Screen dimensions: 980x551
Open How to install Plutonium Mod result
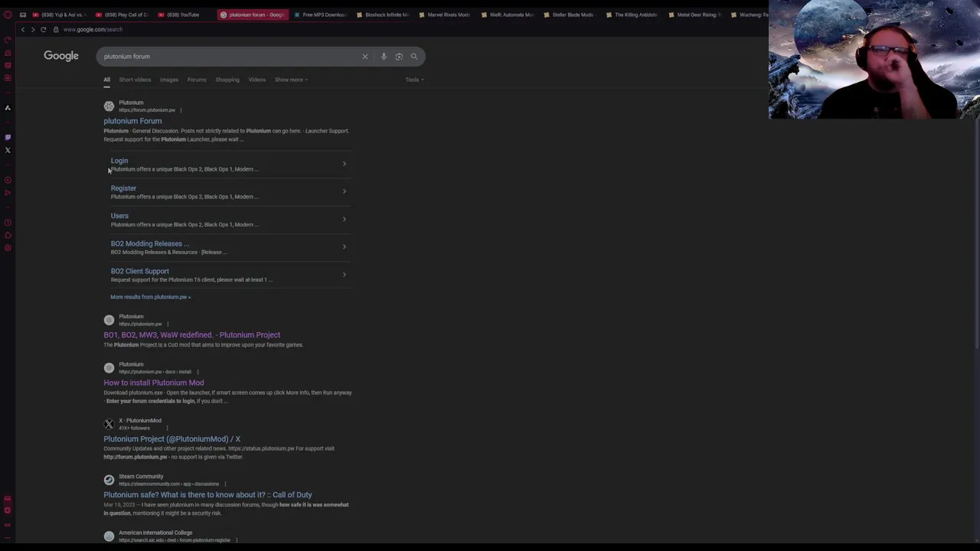154,383
